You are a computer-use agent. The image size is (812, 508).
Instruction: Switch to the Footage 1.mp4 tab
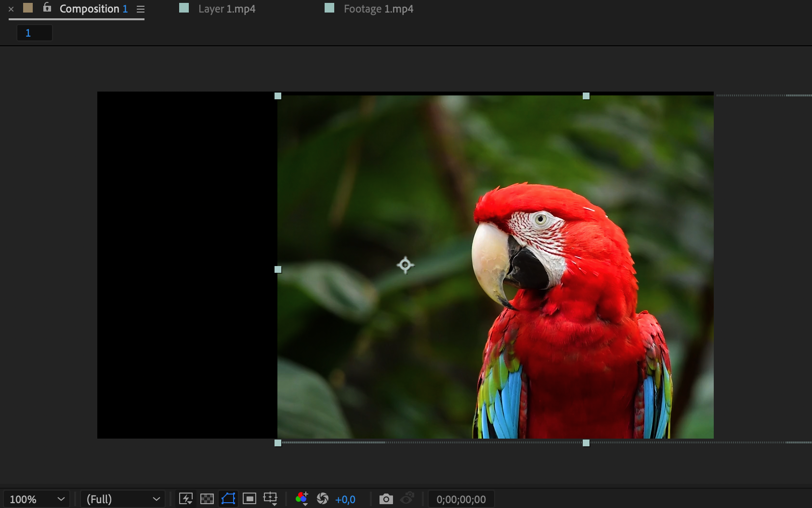(378, 9)
